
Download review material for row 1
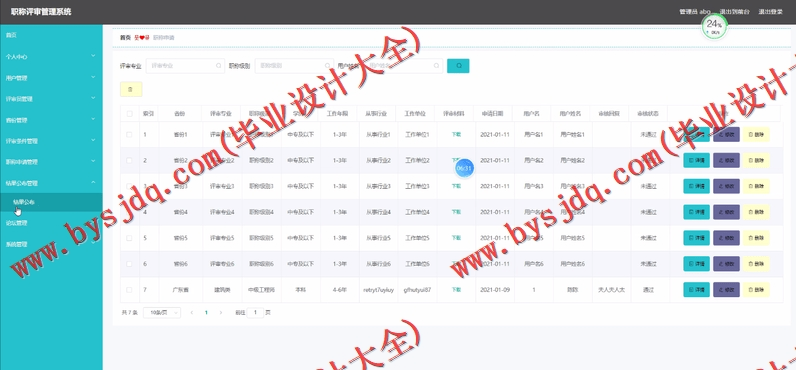(x=456, y=134)
